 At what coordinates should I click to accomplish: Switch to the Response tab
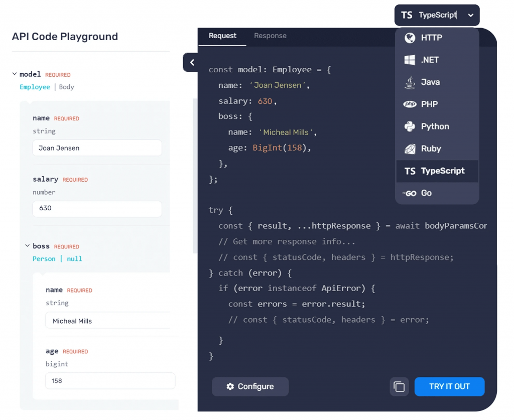click(x=270, y=36)
